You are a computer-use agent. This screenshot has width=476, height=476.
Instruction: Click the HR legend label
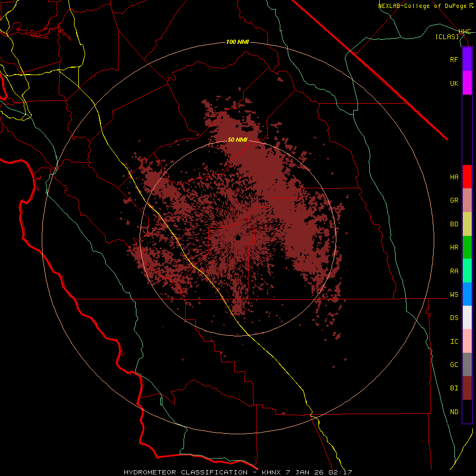click(x=454, y=248)
